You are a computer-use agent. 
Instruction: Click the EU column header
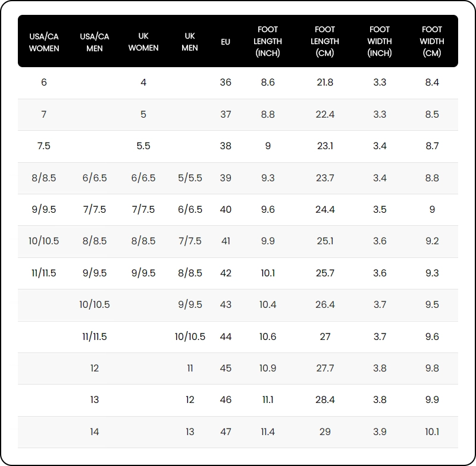tap(226, 42)
